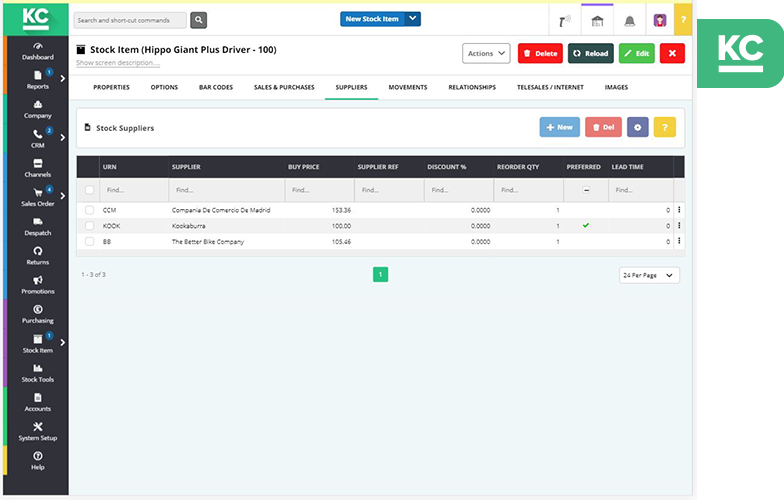The width and height of the screenshot is (784, 500).
Task: Click the scanner icon in top bar
Action: (x=564, y=21)
